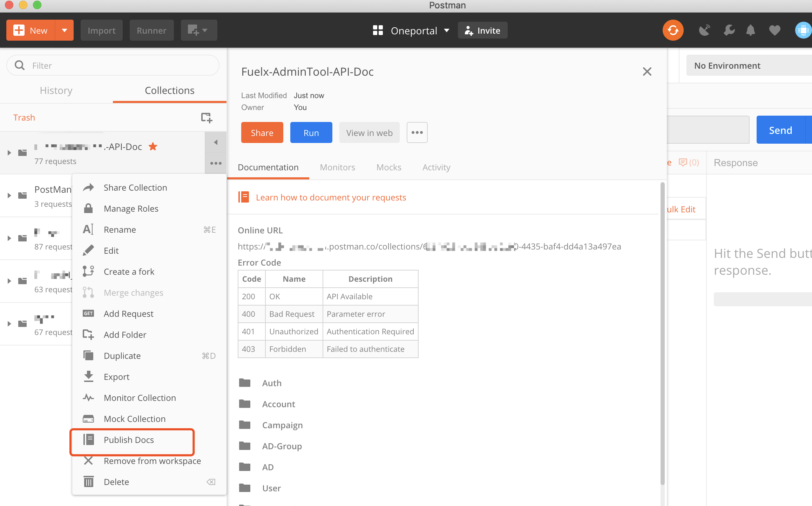Image resolution: width=812 pixels, height=506 pixels.
Task: Click the comments icon showing (0)
Action: [689, 163]
